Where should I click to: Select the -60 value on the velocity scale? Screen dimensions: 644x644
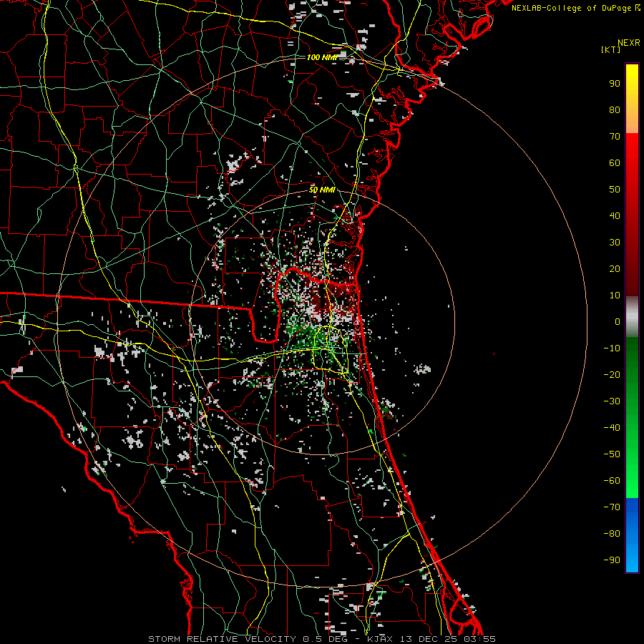tap(612, 481)
